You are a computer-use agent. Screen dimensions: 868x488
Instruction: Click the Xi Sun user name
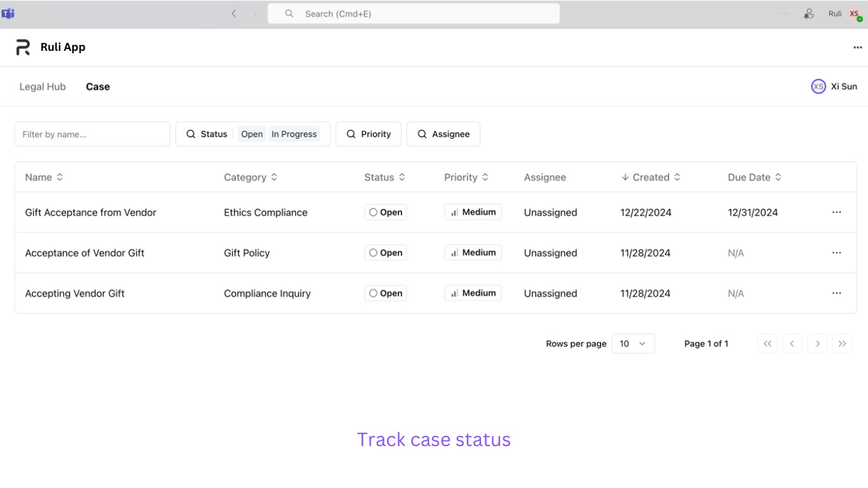coord(844,86)
